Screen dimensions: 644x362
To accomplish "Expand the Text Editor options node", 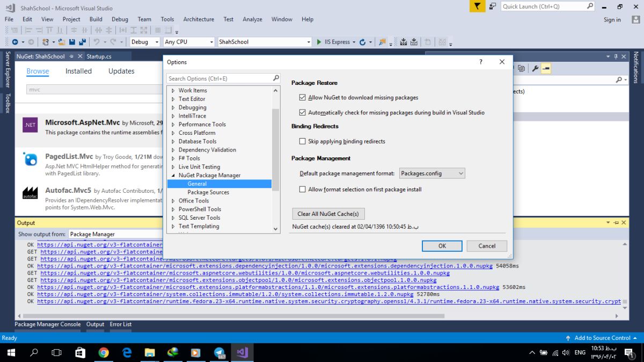I will (173, 99).
